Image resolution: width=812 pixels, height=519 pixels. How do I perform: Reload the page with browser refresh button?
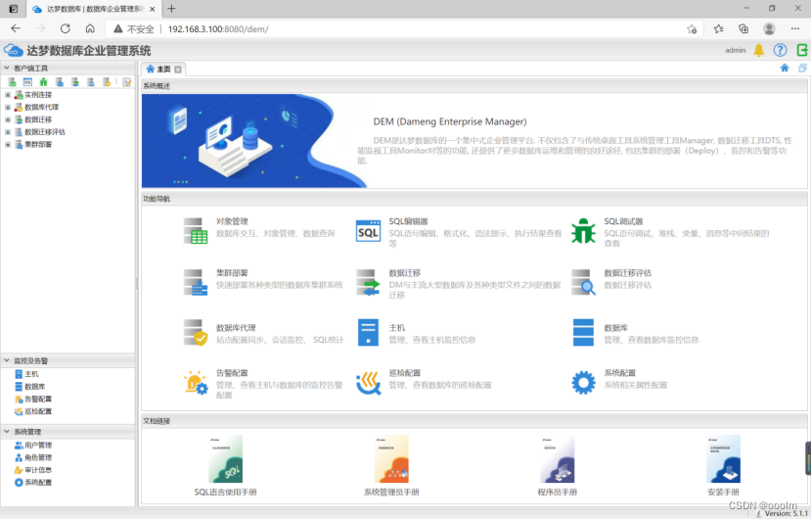pyautogui.click(x=66, y=28)
